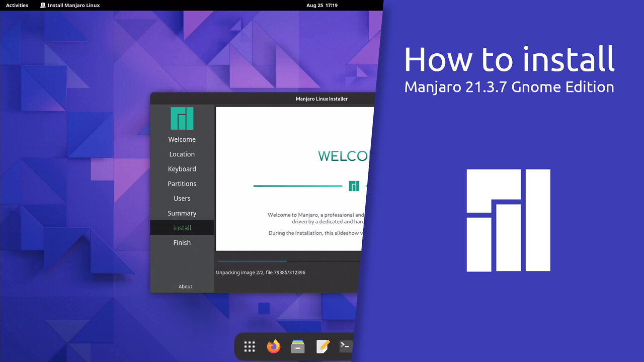Click the Manjaro Linux Installer title bar
Viewport: 644px width, 362px height.
pyautogui.click(x=264, y=99)
